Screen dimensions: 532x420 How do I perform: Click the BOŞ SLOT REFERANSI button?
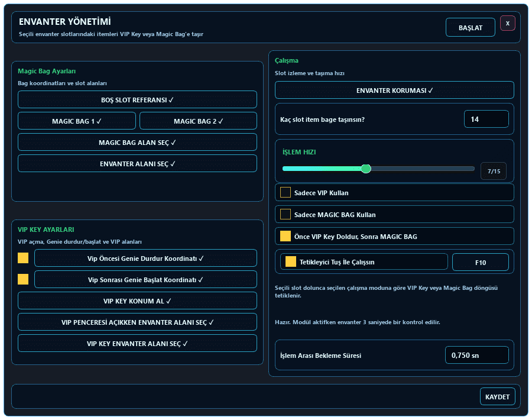(137, 100)
